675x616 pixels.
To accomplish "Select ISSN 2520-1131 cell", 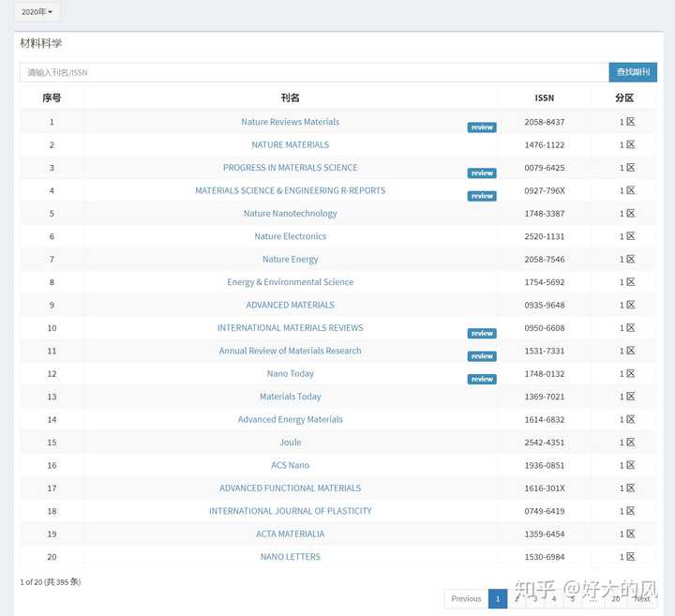I will tap(544, 236).
